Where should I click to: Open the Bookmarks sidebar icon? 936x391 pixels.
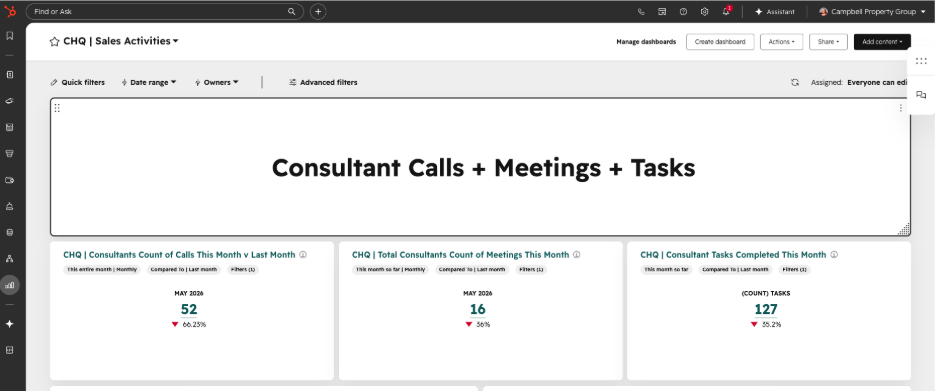(10, 36)
